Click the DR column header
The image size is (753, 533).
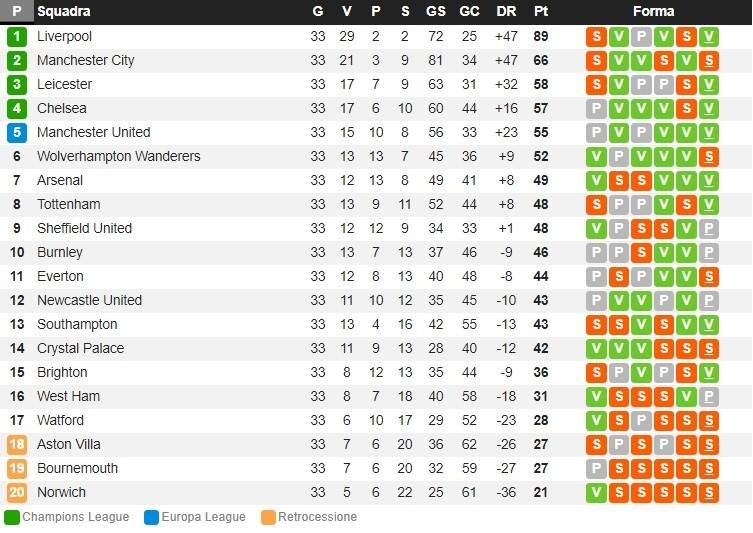[x=506, y=11]
